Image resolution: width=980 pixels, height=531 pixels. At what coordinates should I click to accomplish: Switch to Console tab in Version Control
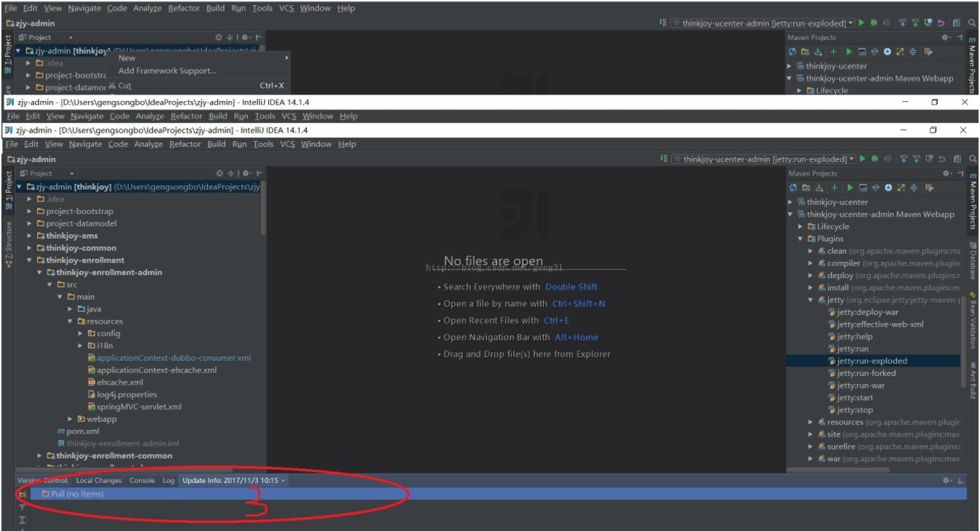pos(142,481)
